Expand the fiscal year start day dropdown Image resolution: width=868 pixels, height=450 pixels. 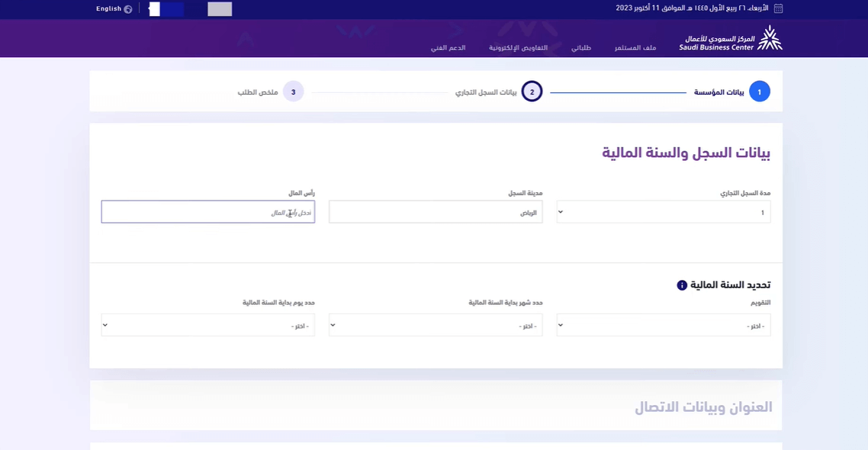[x=207, y=325]
